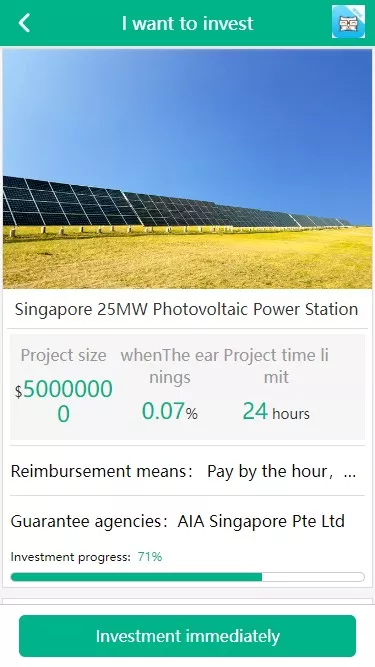Tap the 0.07% earnings value
The height and width of the screenshot is (667, 375).
[x=170, y=411]
